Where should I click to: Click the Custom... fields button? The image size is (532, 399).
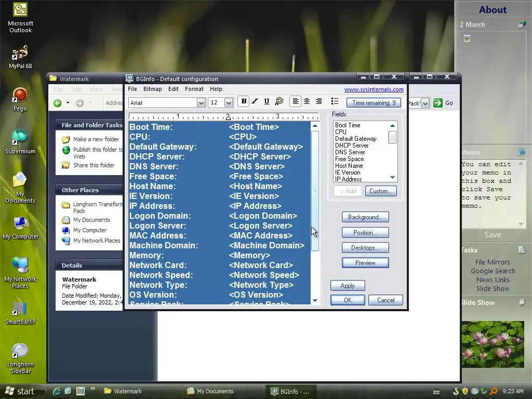coord(381,191)
